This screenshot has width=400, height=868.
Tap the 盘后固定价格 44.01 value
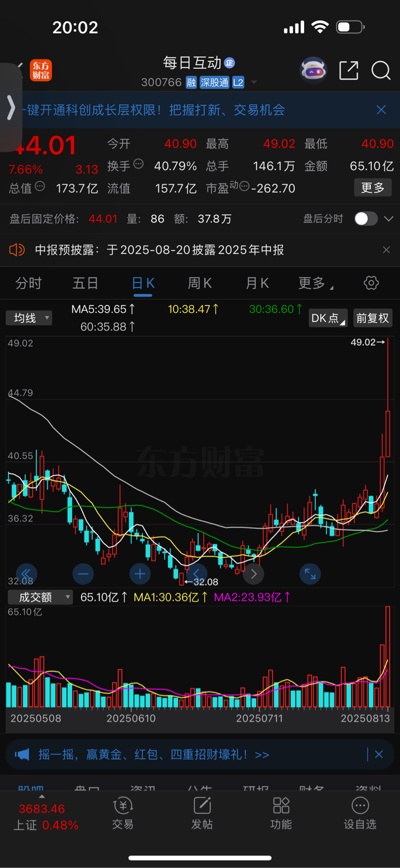tap(103, 219)
